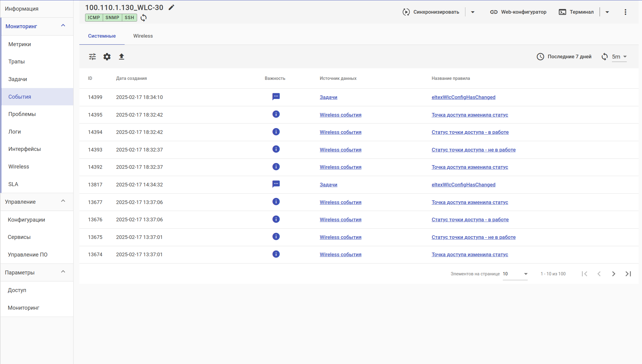Image resolution: width=642 pixels, height=364 pixels.
Task: Open table settings gear icon
Action: (x=107, y=57)
